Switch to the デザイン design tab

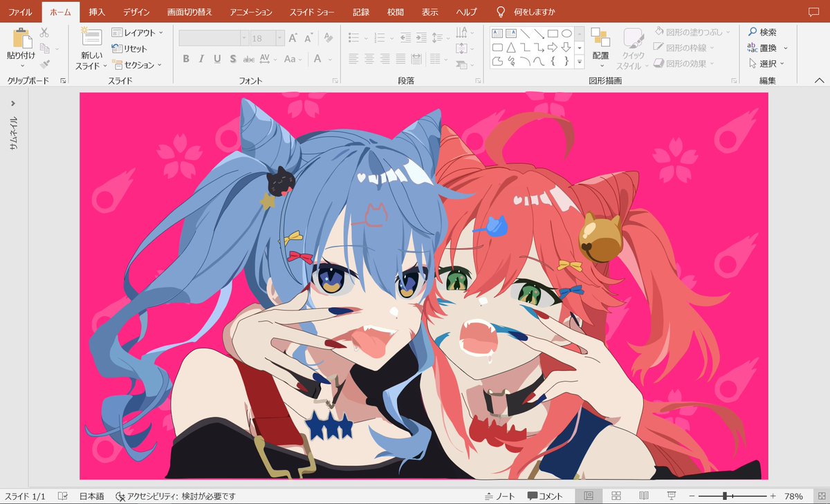point(136,12)
